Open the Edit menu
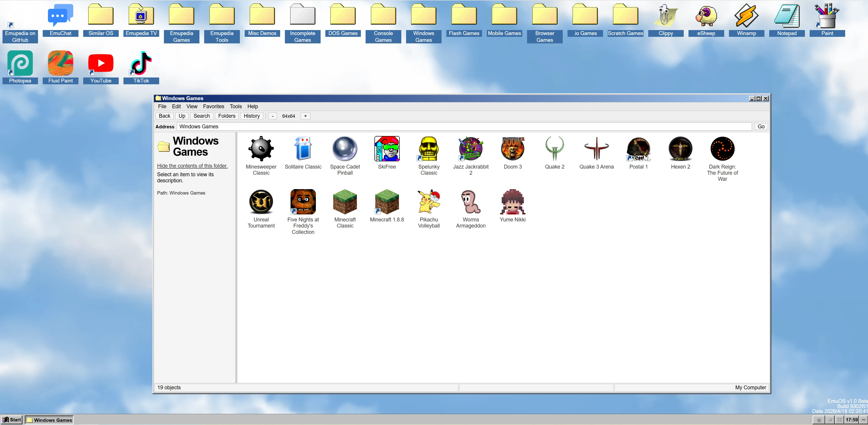This screenshot has width=868, height=425. (x=176, y=106)
